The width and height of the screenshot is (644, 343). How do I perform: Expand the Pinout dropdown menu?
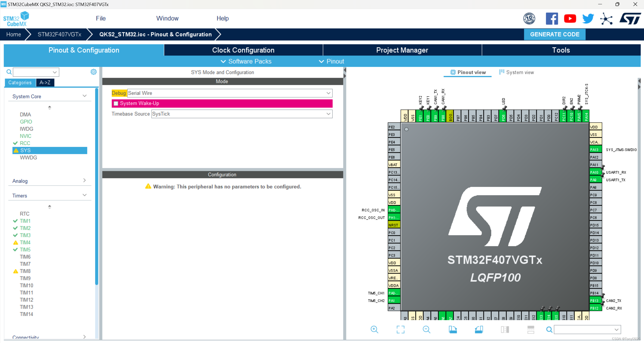click(x=331, y=61)
